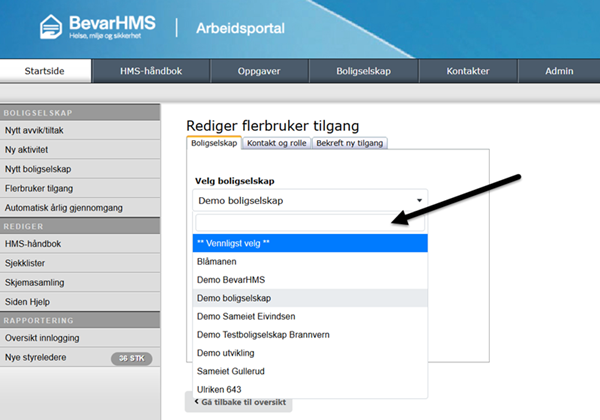Select Nytt avvik/tiltak in sidebar
Screen dimensions: 600x420
(40, 130)
